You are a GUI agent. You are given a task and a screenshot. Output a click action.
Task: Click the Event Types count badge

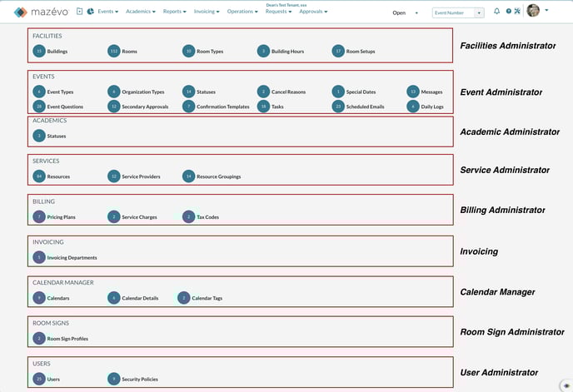(x=39, y=92)
